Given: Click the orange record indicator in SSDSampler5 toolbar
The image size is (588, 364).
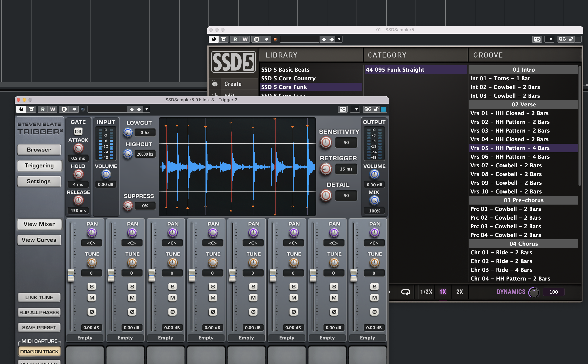Looking at the screenshot, I should (275, 39).
